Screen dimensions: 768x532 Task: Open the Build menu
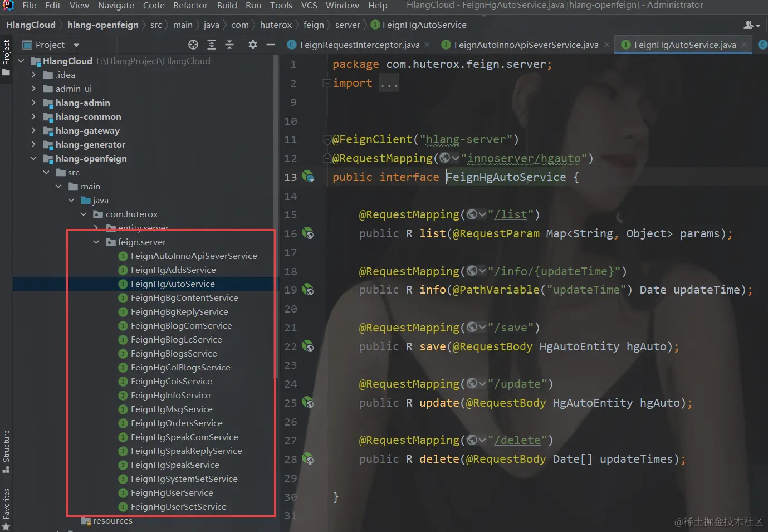coord(227,6)
